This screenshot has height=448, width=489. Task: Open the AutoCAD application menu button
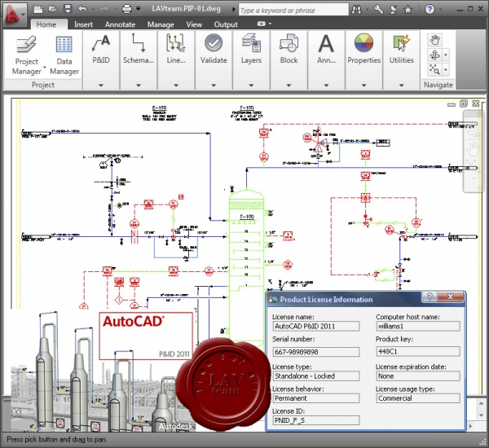point(14,15)
